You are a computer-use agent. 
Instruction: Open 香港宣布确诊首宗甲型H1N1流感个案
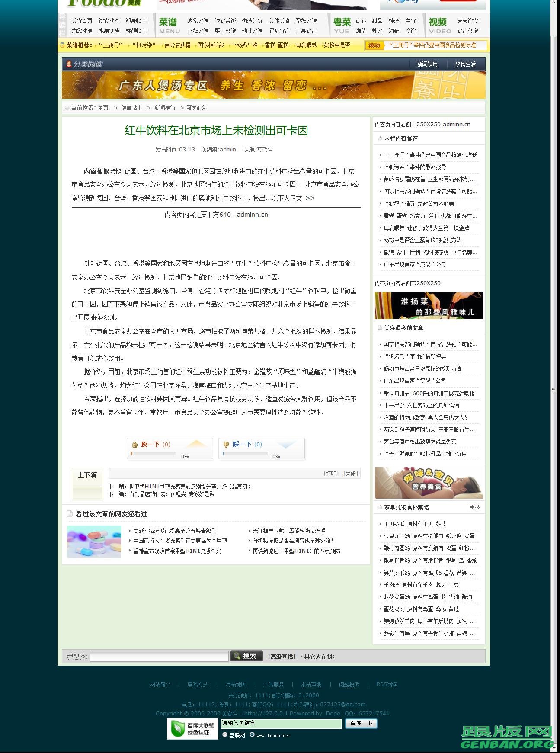(177, 551)
